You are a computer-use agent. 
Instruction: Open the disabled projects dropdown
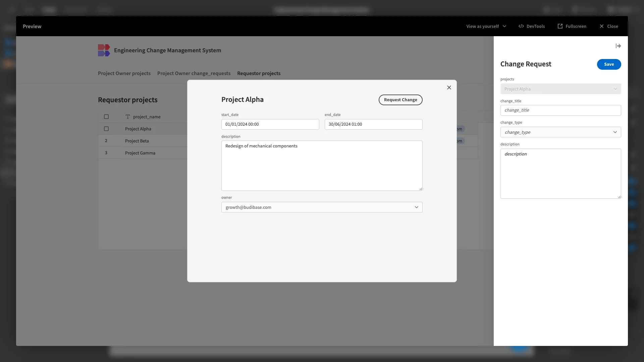[560, 89]
